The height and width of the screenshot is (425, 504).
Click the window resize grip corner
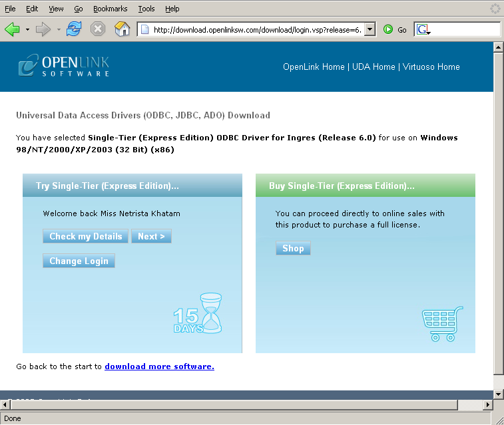pos(499,420)
